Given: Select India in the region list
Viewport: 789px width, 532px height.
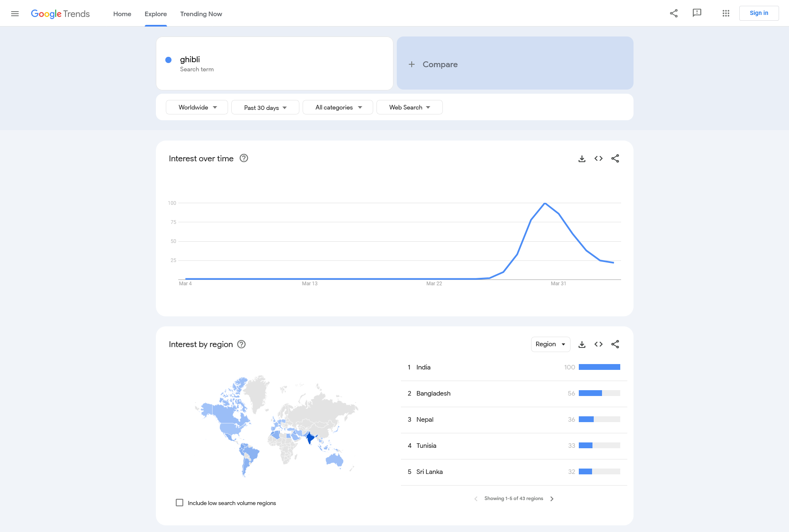Looking at the screenshot, I should tap(514, 367).
